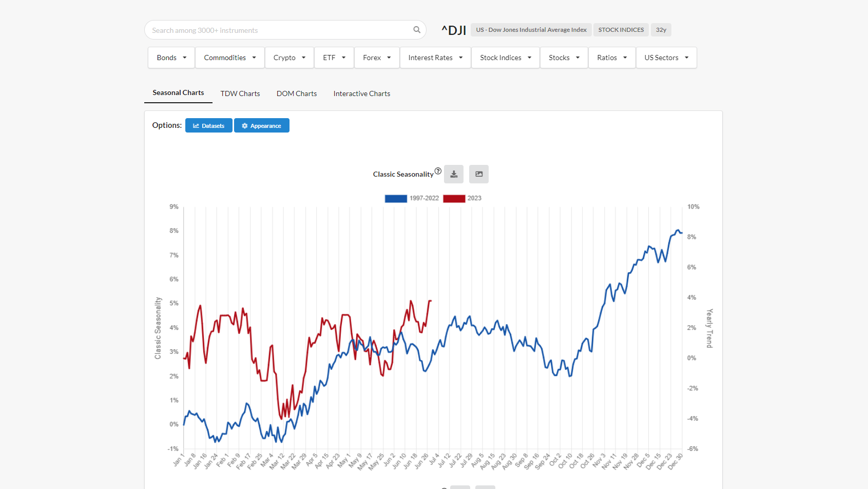
Task: Click the search magnifier icon
Action: click(417, 30)
